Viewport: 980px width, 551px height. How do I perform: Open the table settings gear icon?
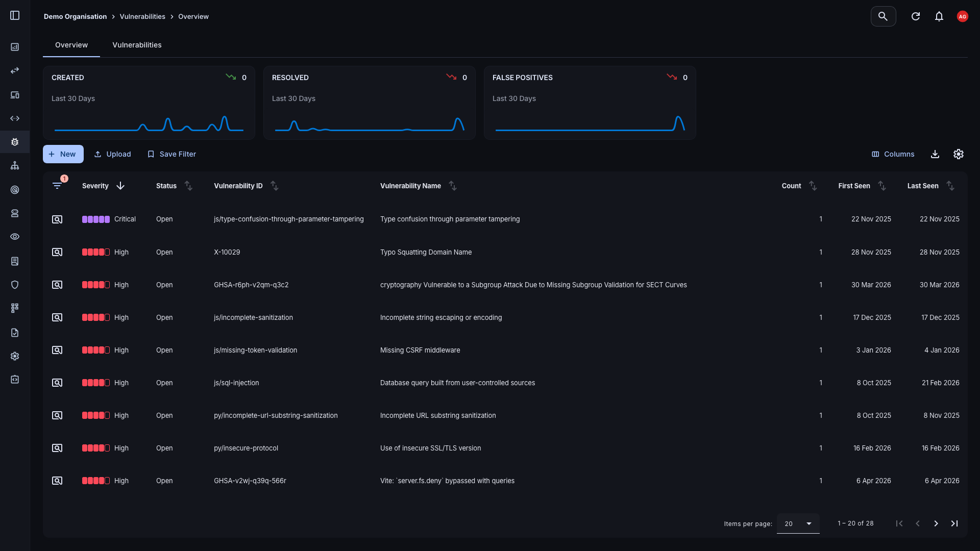pos(958,154)
